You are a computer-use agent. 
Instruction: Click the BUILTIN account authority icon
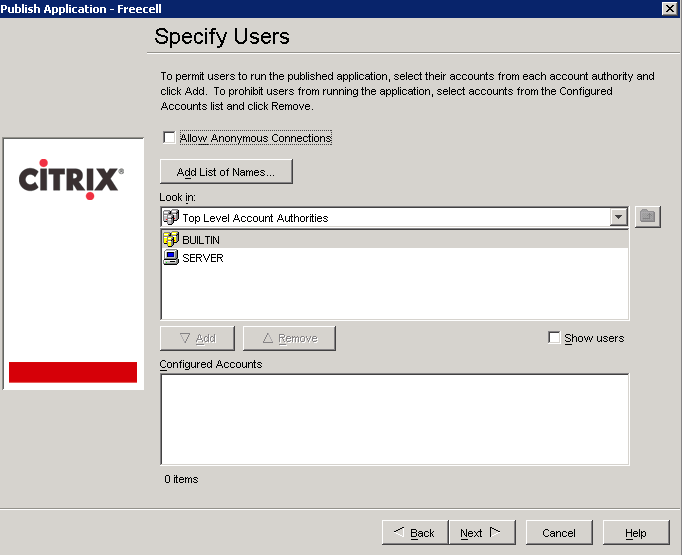[x=170, y=239]
